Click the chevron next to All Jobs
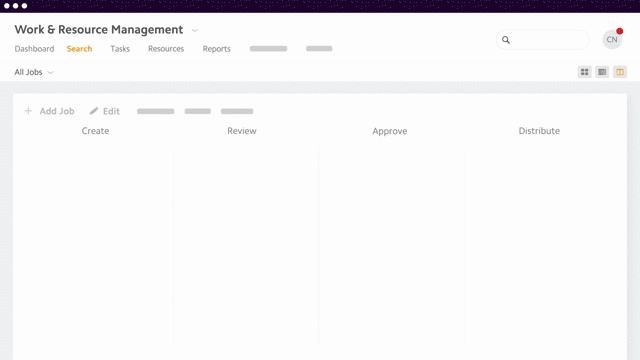640x360 pixels. 50,73
